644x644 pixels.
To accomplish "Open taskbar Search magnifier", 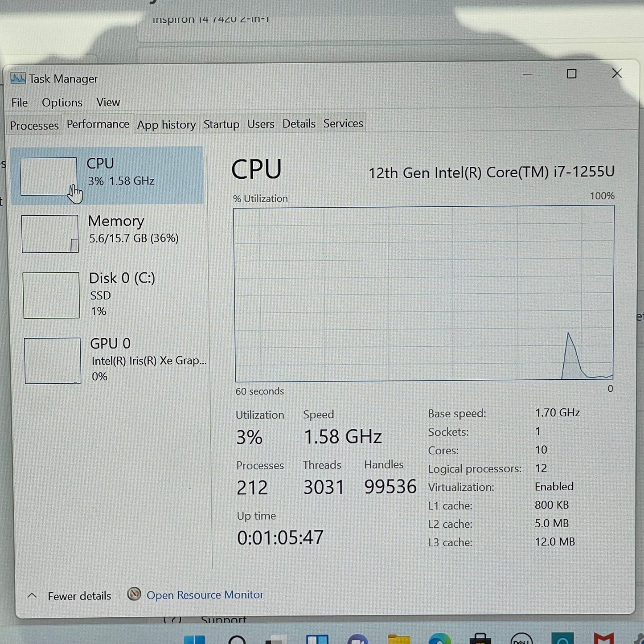I will tap(237, 639).
